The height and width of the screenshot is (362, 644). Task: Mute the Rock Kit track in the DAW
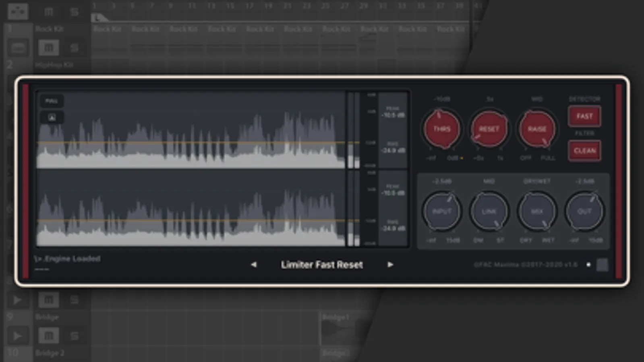tap(48, 47)
